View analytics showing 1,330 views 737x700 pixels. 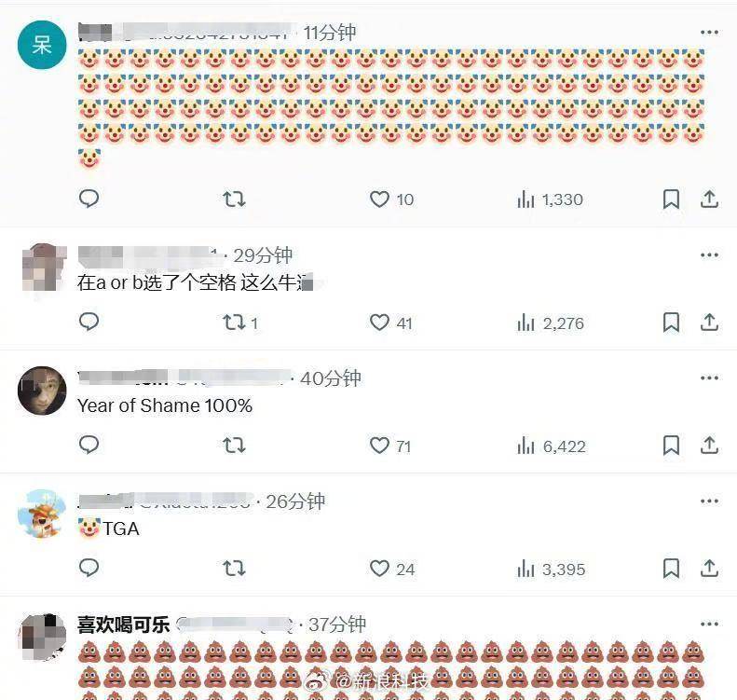(x=550, y=199)
